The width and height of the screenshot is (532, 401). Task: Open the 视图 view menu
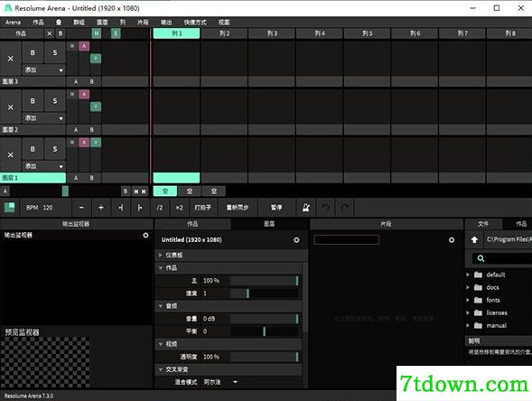coord(224,23)
